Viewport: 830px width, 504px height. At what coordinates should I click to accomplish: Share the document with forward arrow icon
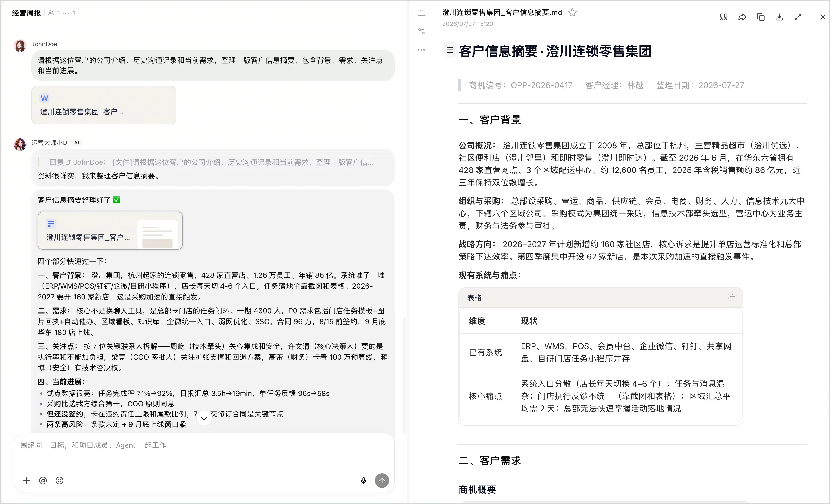742,17
